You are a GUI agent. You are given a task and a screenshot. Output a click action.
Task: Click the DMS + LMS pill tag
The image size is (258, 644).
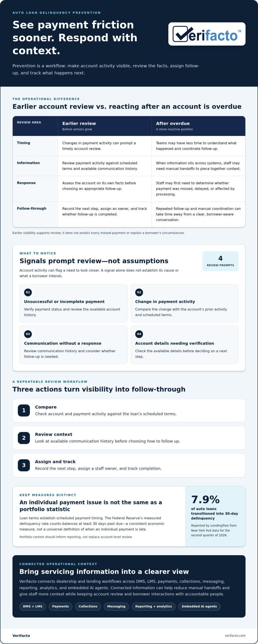(33, 607)
